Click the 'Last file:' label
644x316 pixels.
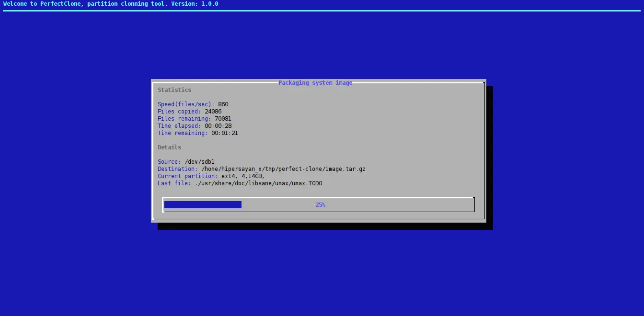pos(174,183)
